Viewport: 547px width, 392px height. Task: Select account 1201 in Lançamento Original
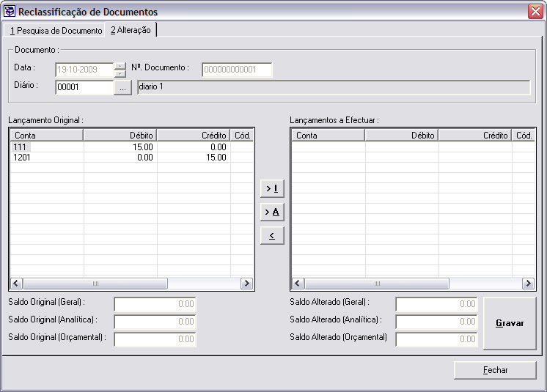tap(21, 158)
